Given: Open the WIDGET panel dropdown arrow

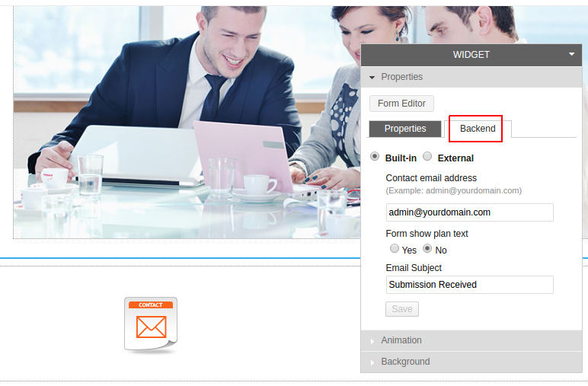Looking at the screenshot, I should click(x=571, y=54).
